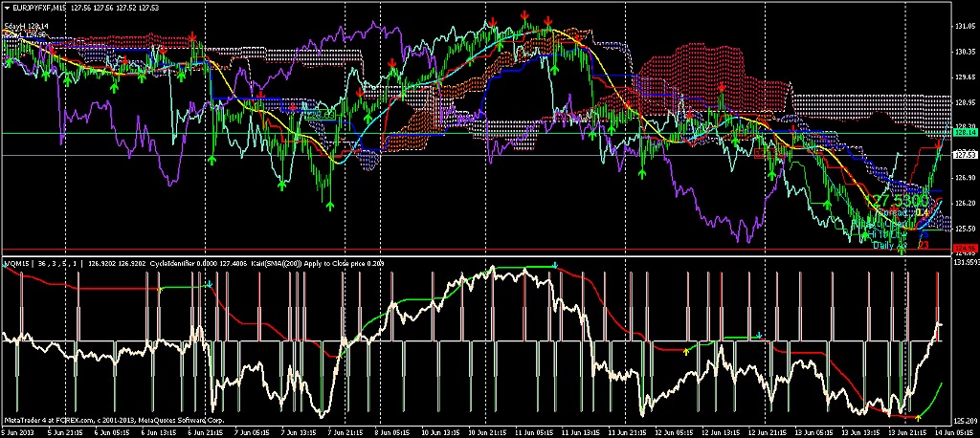This screenshot has width=980, height=438.
Task: Click the 131.9593 indicator scale value
Action: 967,263
